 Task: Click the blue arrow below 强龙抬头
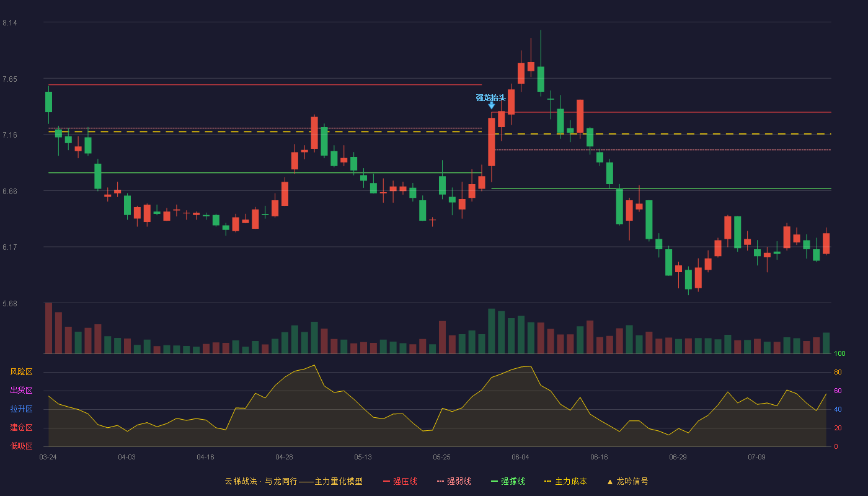coord(492,105)
